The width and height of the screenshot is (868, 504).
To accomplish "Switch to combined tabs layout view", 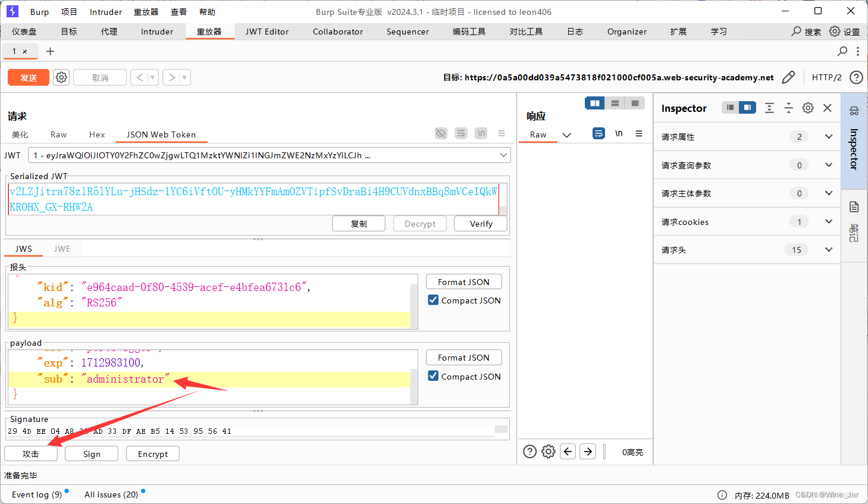I will pyautogui.click(x=635, y=103).
